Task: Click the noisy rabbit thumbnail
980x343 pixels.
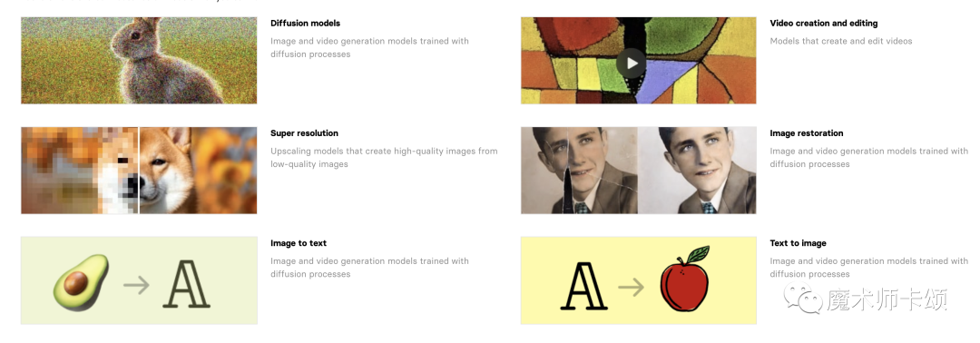Action: [139, 60]
